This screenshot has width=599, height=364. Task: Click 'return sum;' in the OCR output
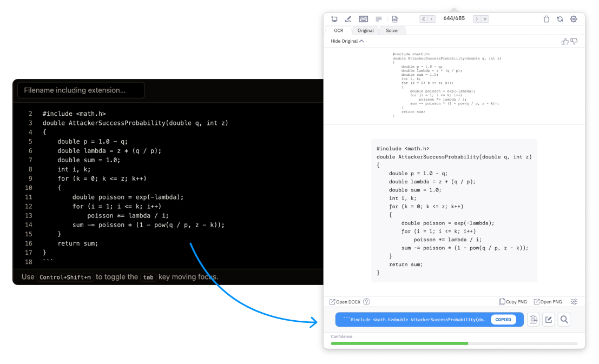pos(406,264)
